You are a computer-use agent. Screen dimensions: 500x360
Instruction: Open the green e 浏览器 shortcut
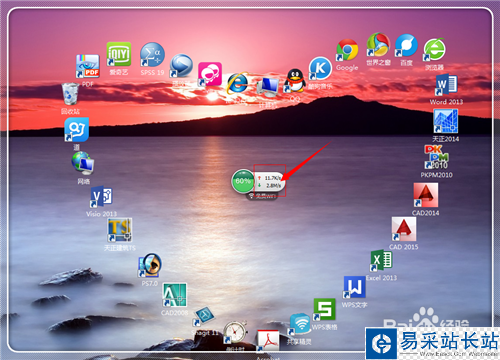click(434, 50)
